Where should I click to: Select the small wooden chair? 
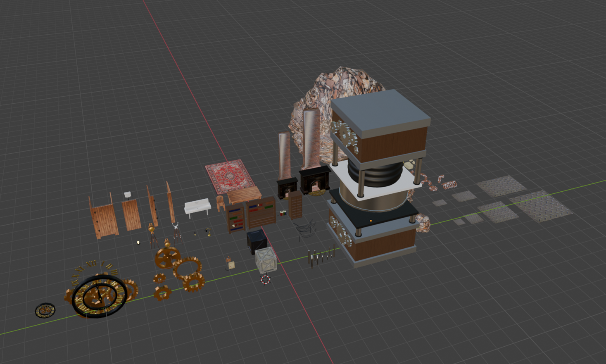tap(221, 203)
